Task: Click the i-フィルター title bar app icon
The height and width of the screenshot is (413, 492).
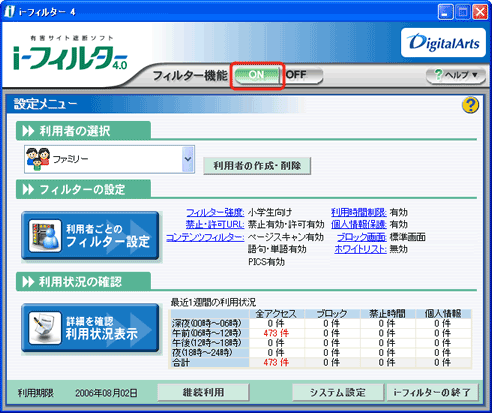Action: click(10, 12)
